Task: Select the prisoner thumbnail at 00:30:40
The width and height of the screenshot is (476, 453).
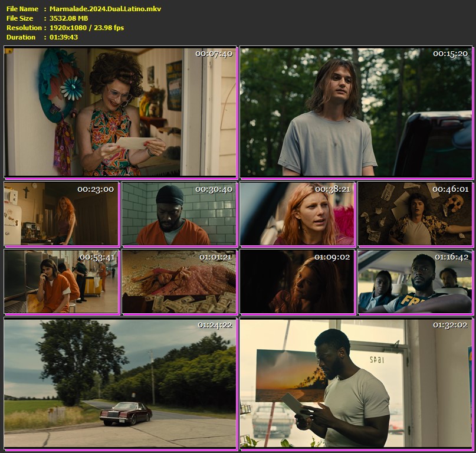Action: (x=179, y=214)
